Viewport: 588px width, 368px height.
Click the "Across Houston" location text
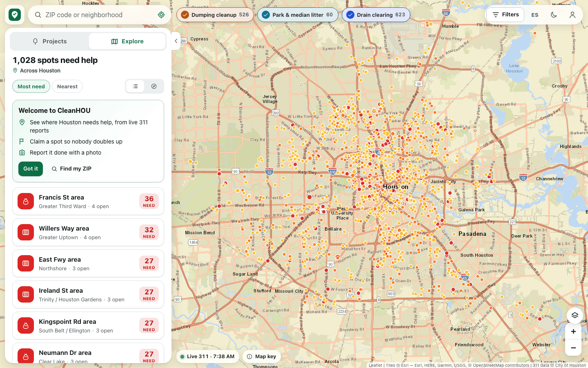40,71
